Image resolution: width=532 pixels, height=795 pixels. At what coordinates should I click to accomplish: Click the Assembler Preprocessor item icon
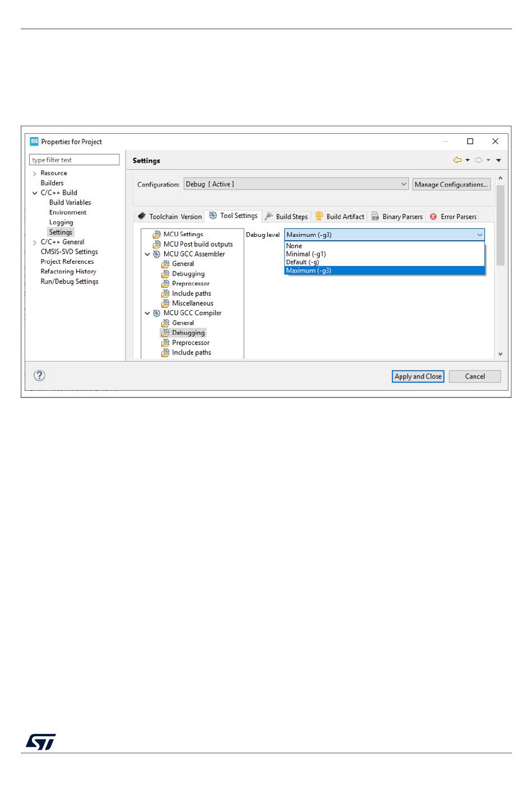tap(165, 283)
